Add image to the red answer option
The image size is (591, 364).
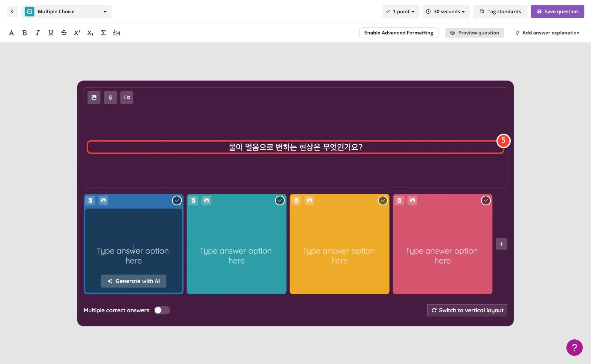pos(413,200)
